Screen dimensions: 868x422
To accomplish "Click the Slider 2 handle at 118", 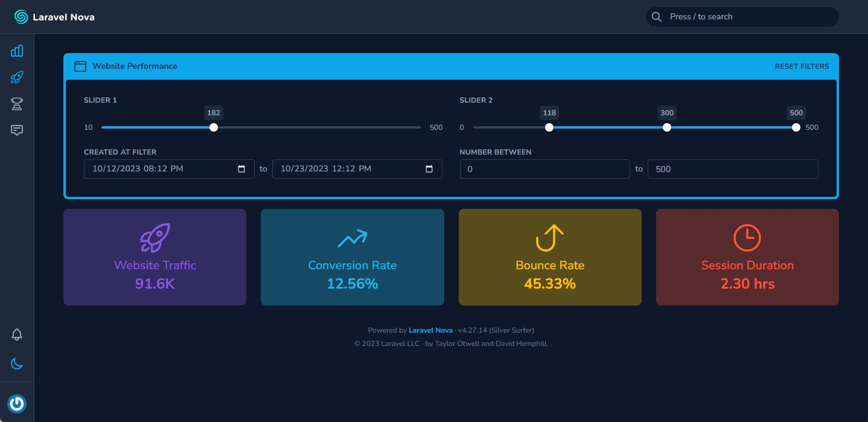I will [x=549, y=127].
